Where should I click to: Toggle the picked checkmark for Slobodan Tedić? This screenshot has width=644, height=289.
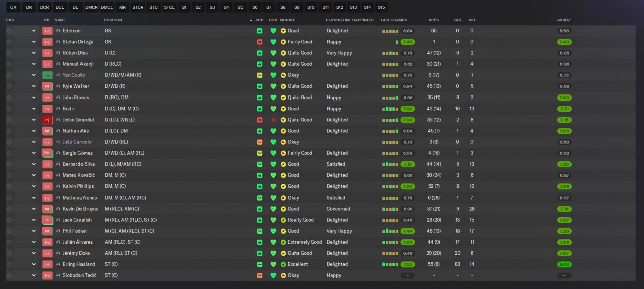9,275
